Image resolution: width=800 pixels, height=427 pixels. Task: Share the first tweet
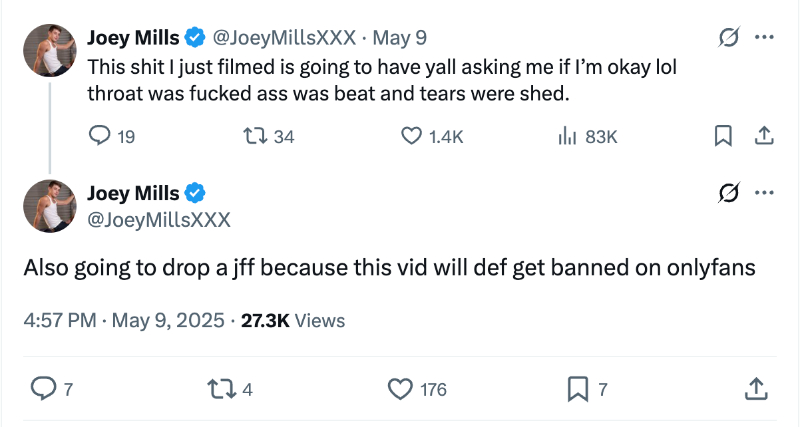point(763,136)
